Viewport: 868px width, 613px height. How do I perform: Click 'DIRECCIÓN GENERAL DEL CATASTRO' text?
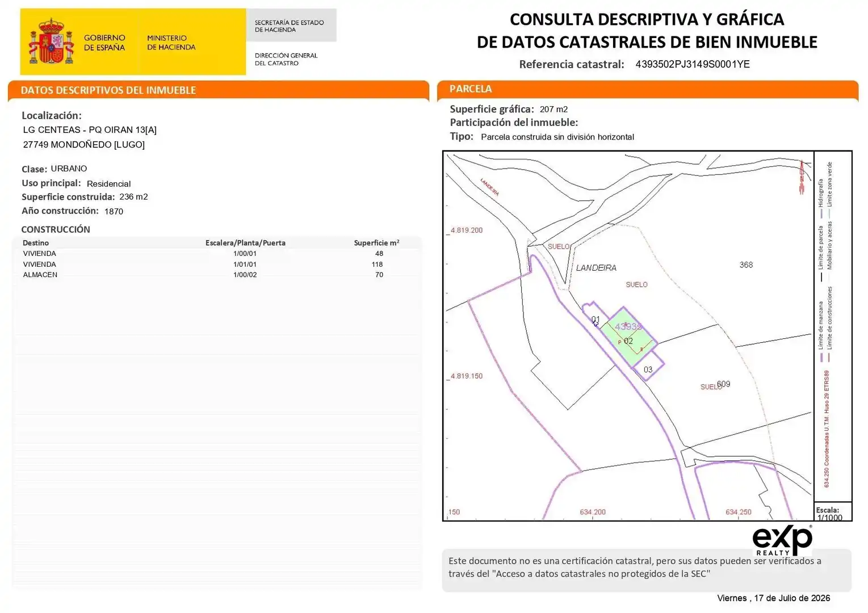pos(286,59)
